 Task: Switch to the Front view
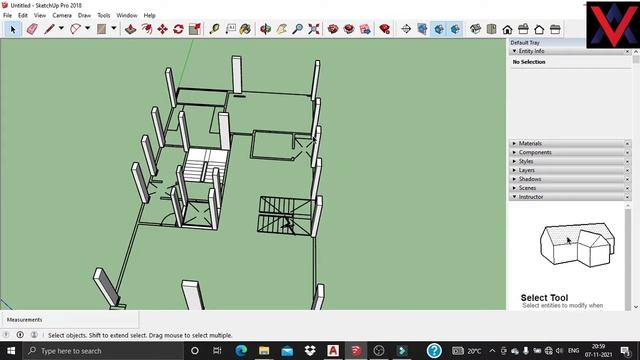point(507,29)
